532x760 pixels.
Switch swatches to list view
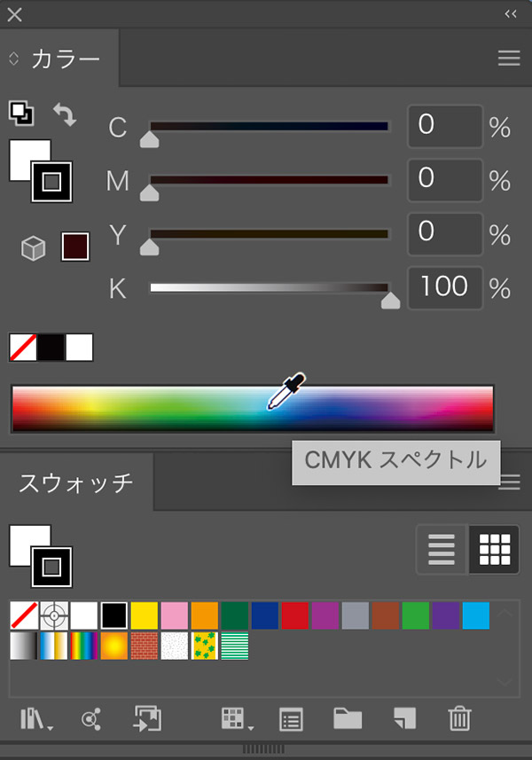[442, 551]
